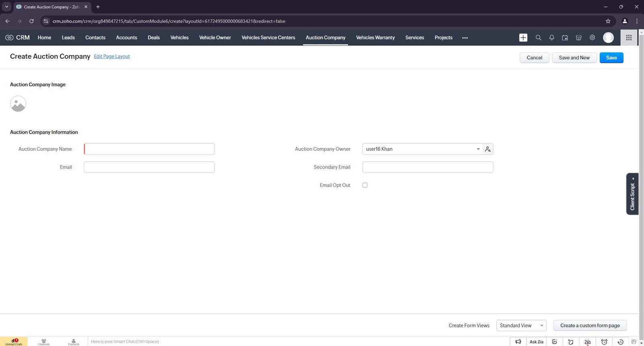Expand the Auction Company Owner dropdown
The width and height of the screenshot is (644, 346).
click(x=478, y=149)
